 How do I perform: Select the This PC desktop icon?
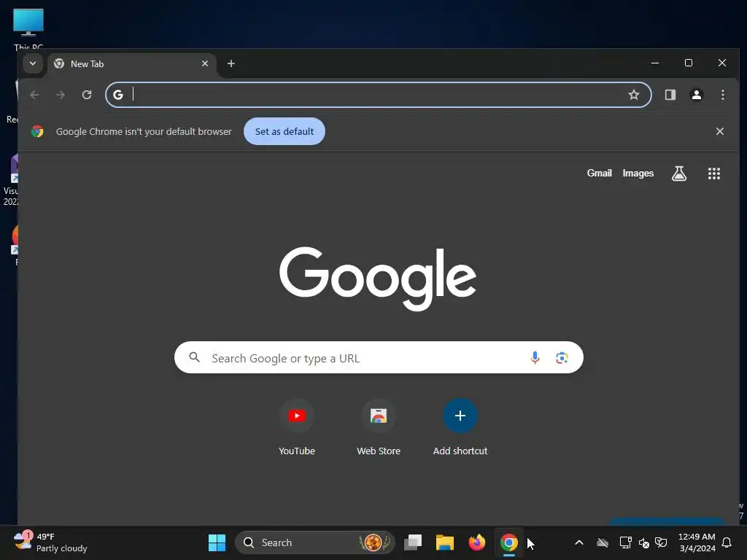click(x=28, y=29)
